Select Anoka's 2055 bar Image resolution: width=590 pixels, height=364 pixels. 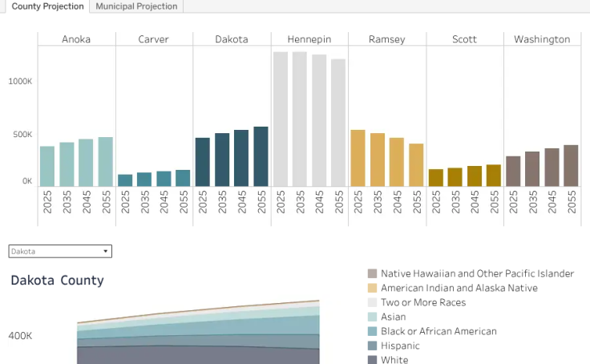click(105, 161)
